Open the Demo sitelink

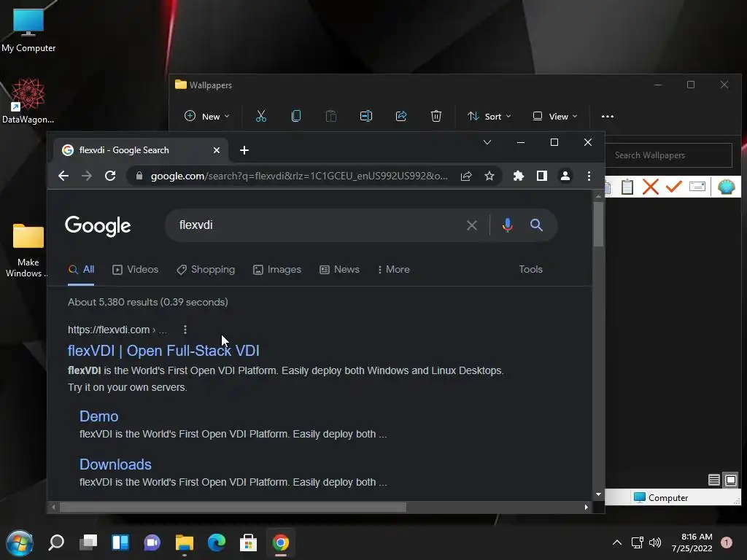tap(98, 416)
